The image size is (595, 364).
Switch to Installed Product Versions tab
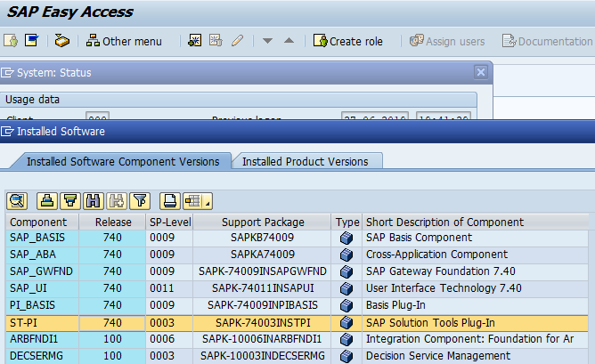306,161
